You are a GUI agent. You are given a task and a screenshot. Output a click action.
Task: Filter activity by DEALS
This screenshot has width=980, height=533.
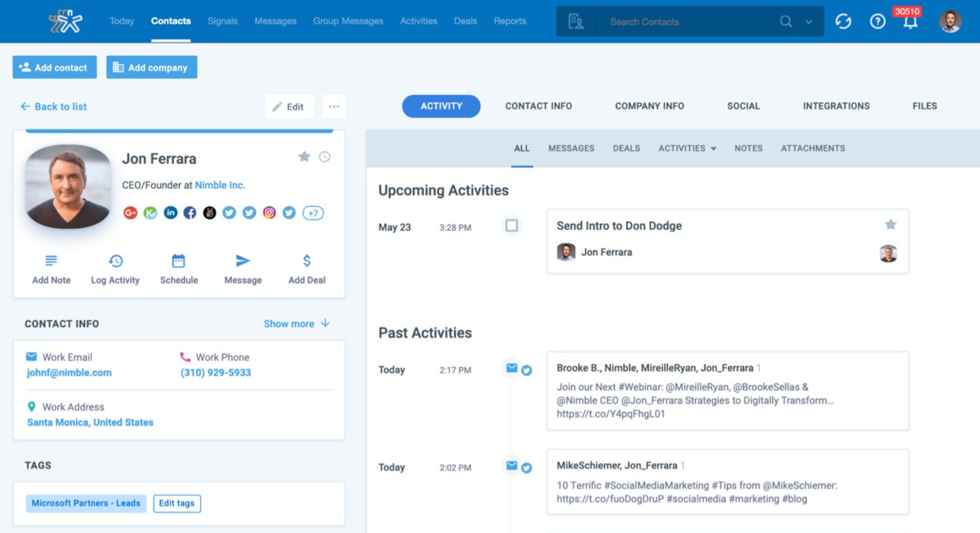click(627, 148)
